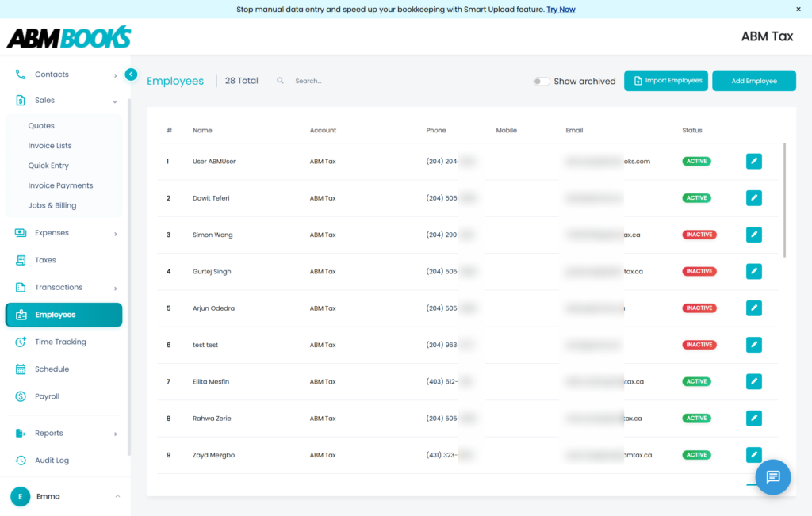Edit Zayd Mezgbo with pencil icon
812x516 pixels.
pos(754,454)
